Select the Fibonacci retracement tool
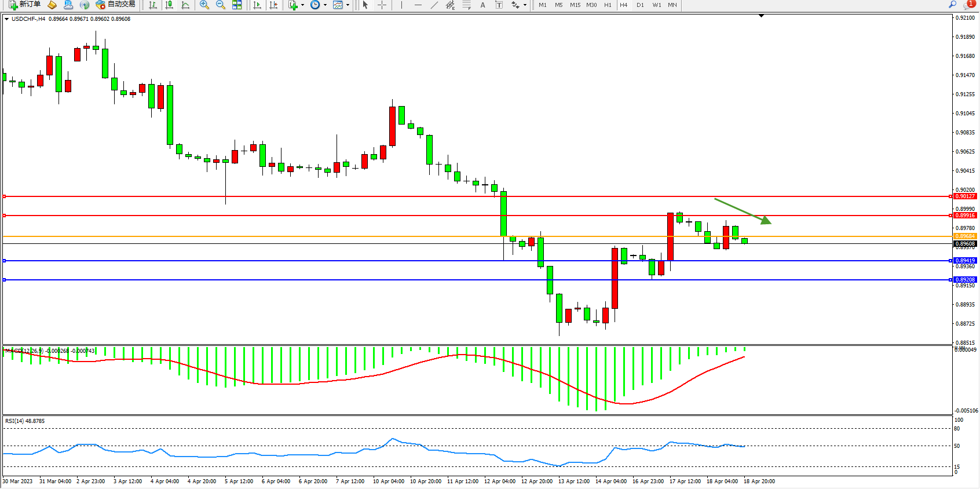Image resolution: width=980 pixels, height=489 pixels. (467, 5)
